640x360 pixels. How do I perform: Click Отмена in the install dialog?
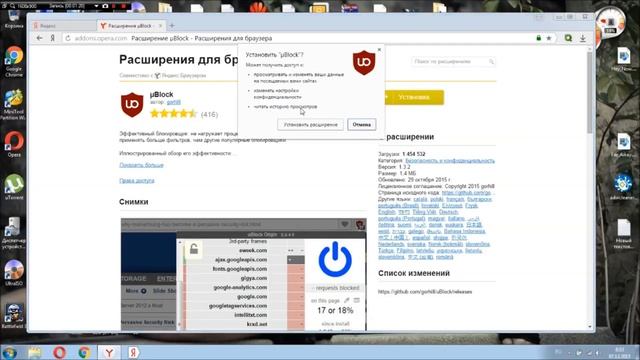362,124
